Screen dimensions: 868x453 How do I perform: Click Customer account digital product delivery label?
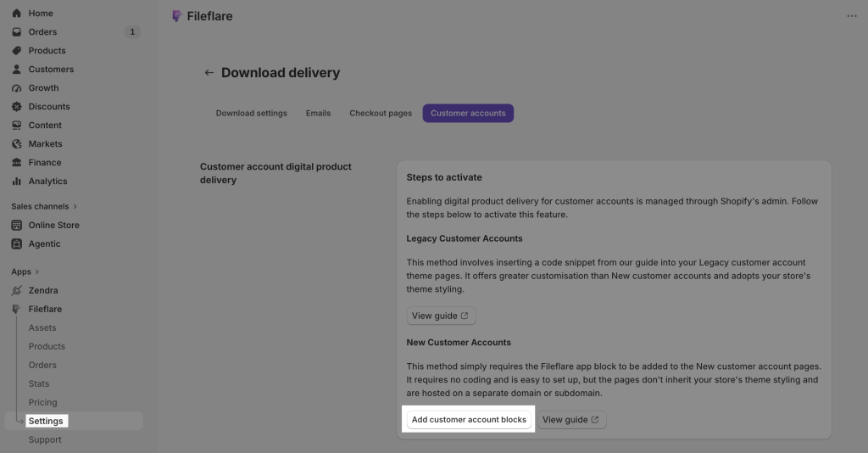coord(275,173)
